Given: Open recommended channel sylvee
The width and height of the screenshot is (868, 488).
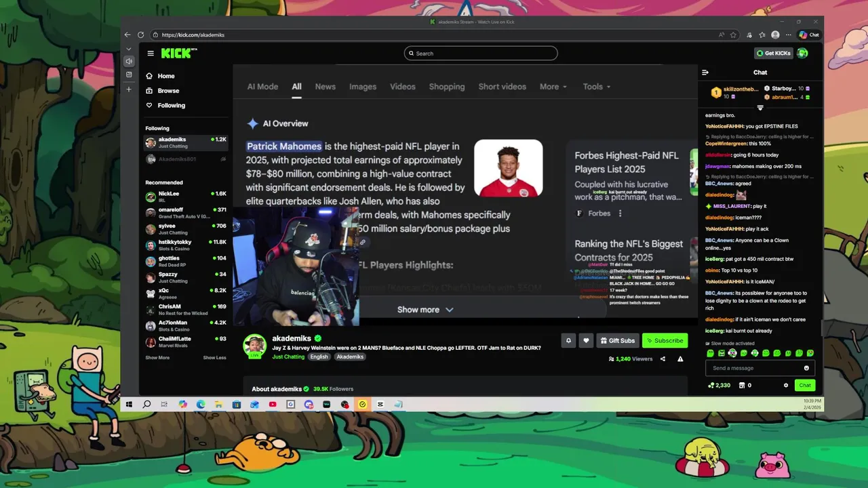Looking at the screenshot, I should tap(186, 229).
